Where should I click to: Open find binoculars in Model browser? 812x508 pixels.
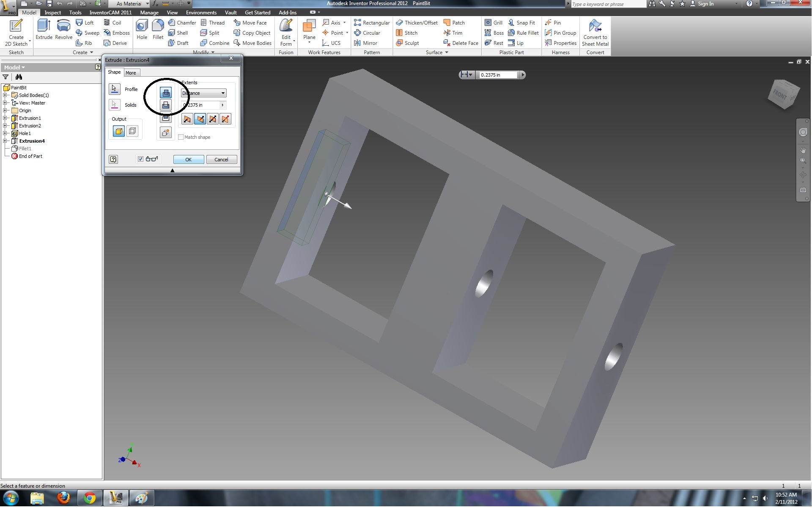click(19, 77)
